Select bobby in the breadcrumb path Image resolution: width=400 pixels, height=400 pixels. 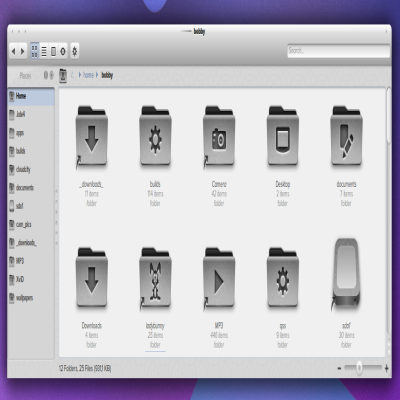point(107,75)
